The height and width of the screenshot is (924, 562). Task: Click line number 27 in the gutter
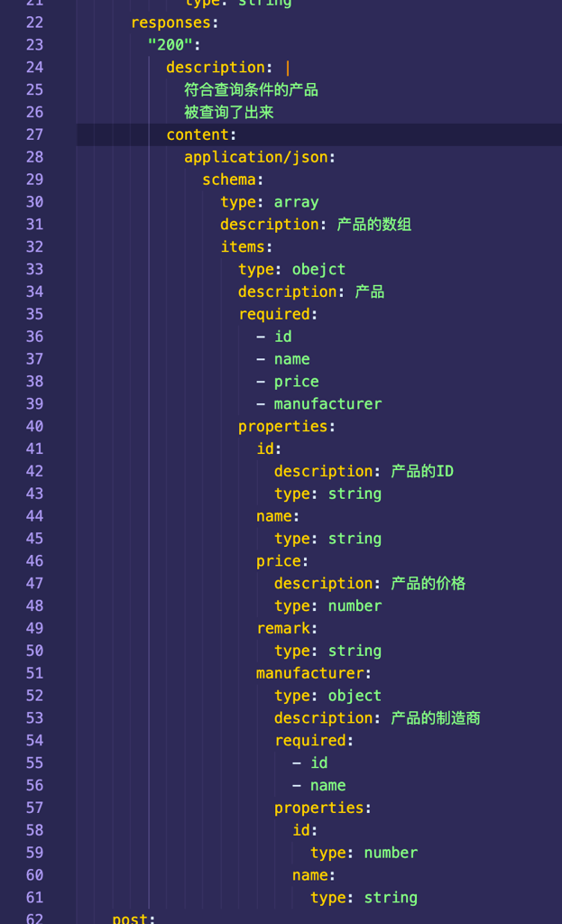(34, 134)
